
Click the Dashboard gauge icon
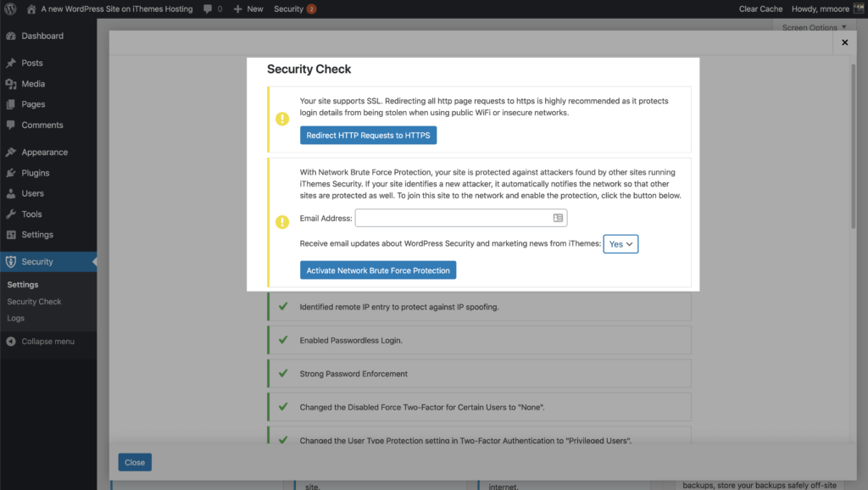[x=11, y=36]
